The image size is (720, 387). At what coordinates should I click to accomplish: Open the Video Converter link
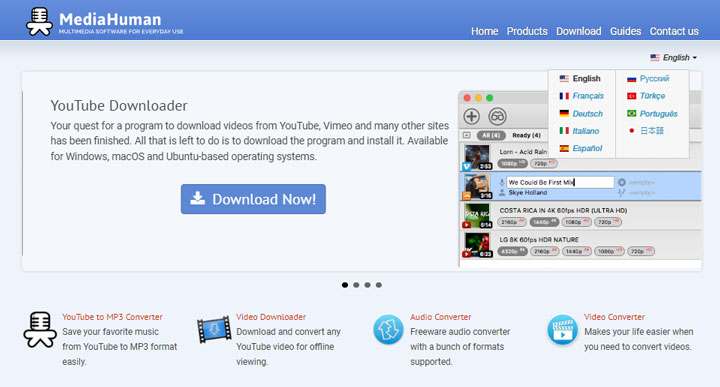(614, 317)
